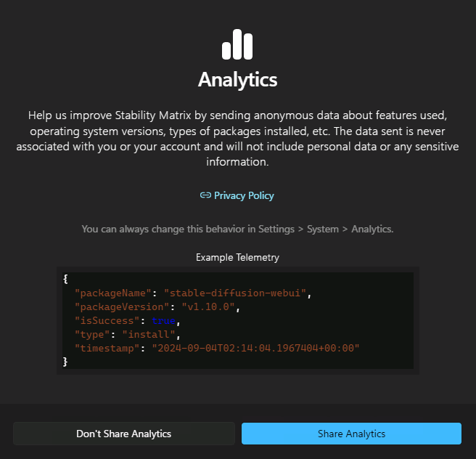Select the "install" value text
476x459 pixels.
(150, 335)
